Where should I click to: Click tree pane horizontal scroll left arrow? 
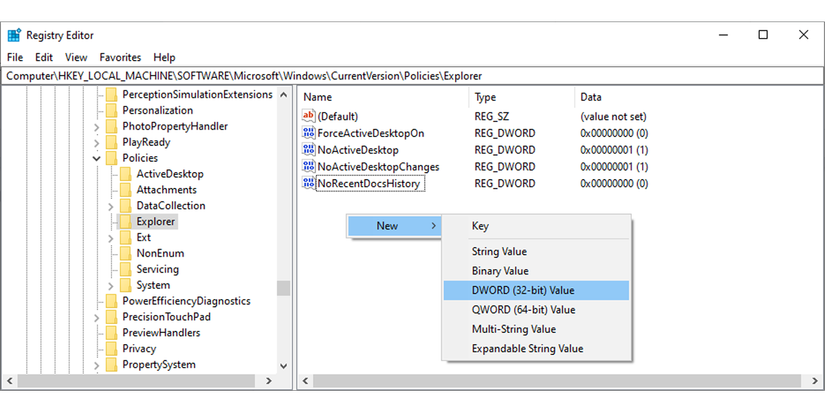click(x=9, y=381)
